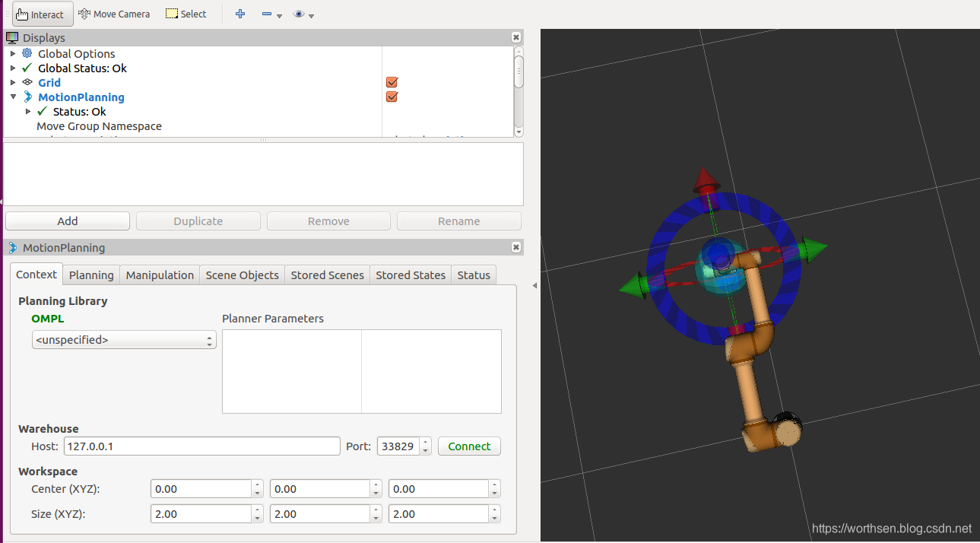Viewport: 980px width, 543px height.
Task: Disable the MotionPlanning display checkbox
Action: [x=392, y=97]
